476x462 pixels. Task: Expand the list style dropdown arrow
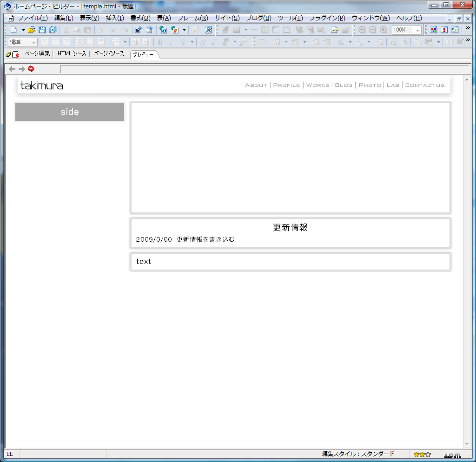[125, 42]
